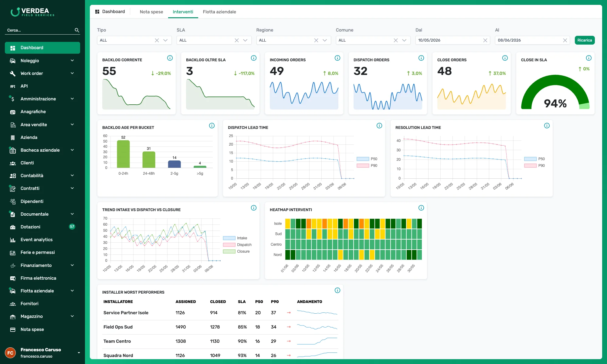Click the Ricarica button

[585, 40]
